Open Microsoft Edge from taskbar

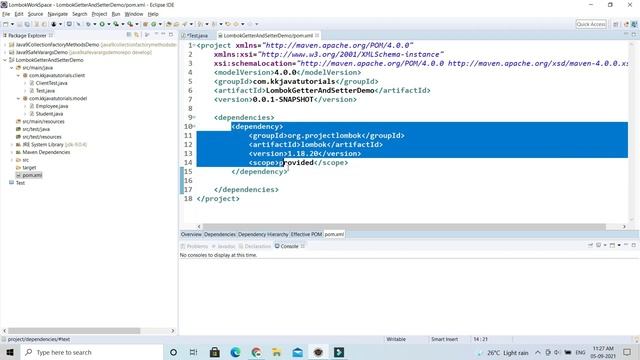[x=236, y=352]
